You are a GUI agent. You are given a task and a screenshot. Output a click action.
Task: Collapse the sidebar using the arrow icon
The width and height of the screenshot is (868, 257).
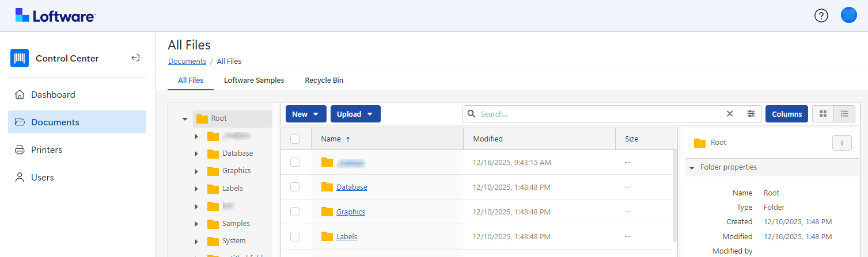[135, 58]
